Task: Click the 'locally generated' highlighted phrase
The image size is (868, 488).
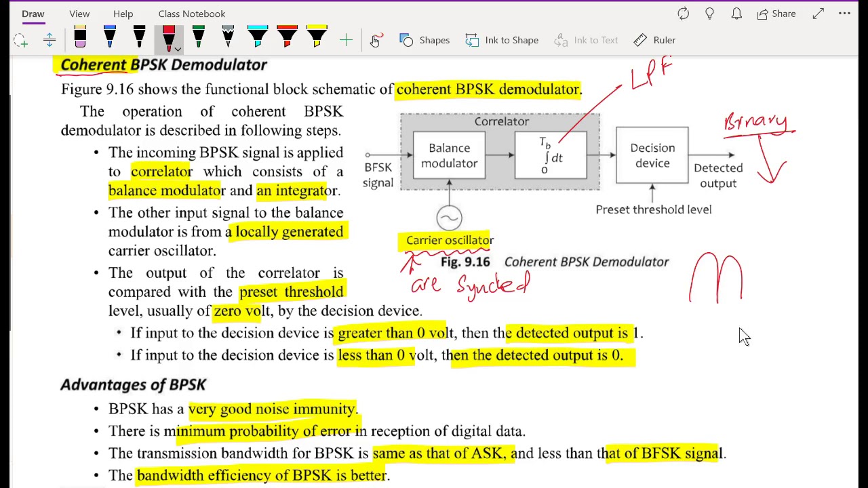Action: coord(289,232)
